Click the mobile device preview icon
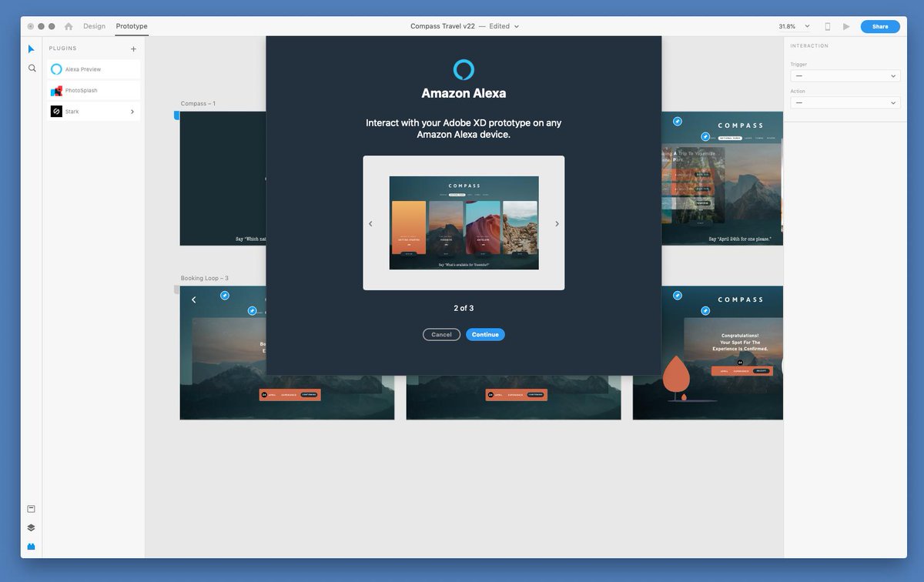The width and height of the screenshot is (924, 582). pyautogui.click(x=828, y=26)
